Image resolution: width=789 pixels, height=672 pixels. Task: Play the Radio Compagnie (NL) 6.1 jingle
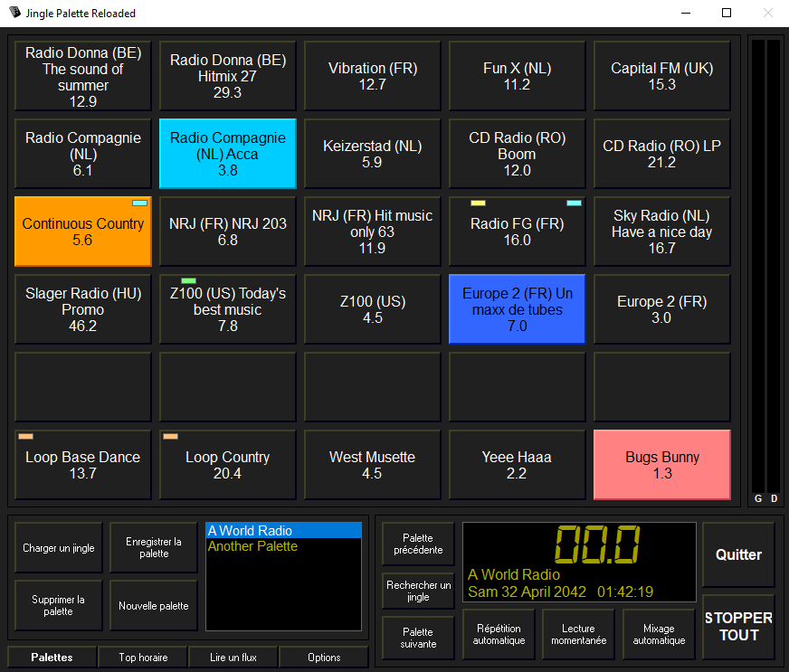tap(83, 154)
